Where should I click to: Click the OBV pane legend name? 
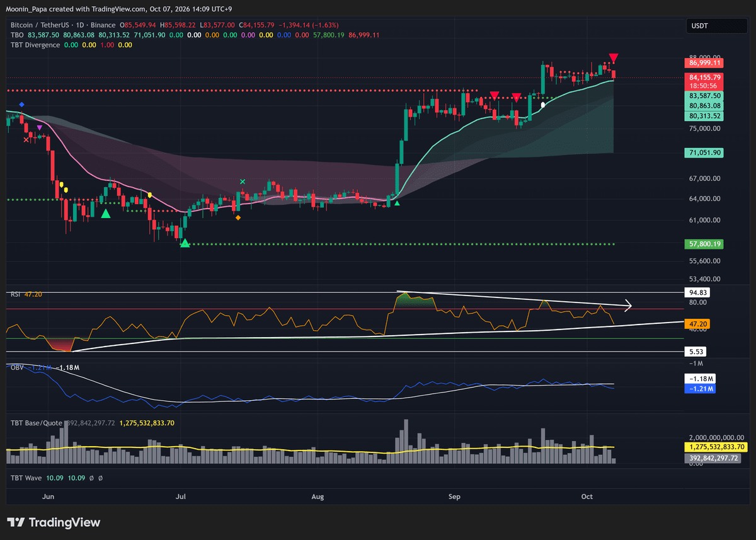point(16,367)
